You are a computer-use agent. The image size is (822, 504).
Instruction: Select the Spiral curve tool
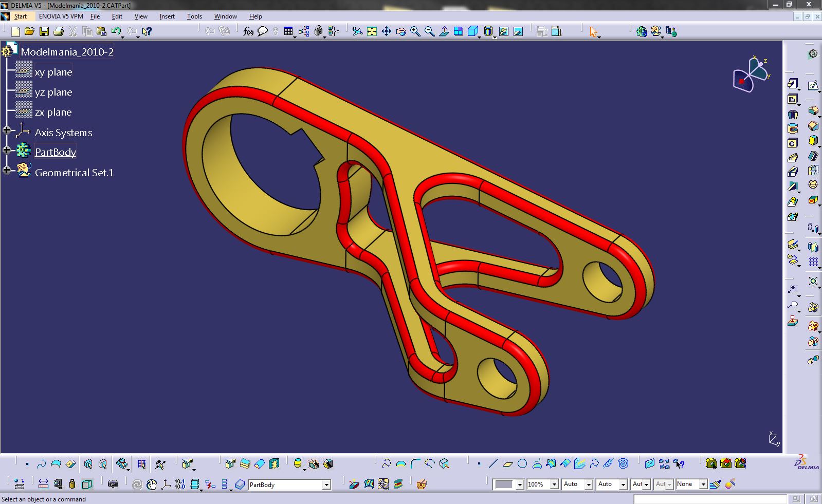[x=623, y=464]
